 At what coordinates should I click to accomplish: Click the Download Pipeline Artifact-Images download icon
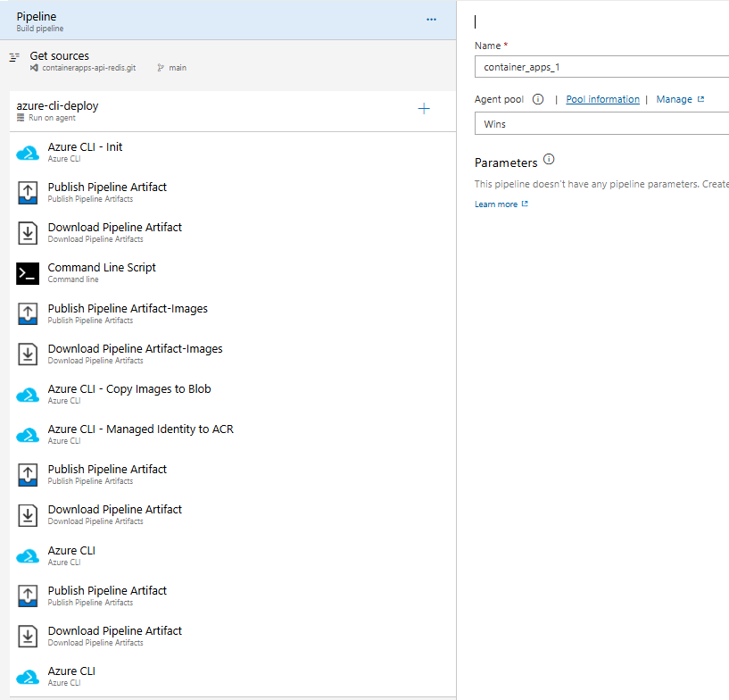click(28, 354)
